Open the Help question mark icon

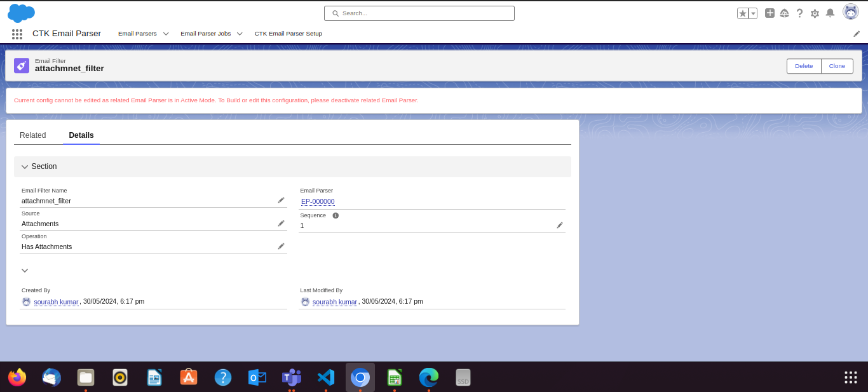tap(799, 13)
